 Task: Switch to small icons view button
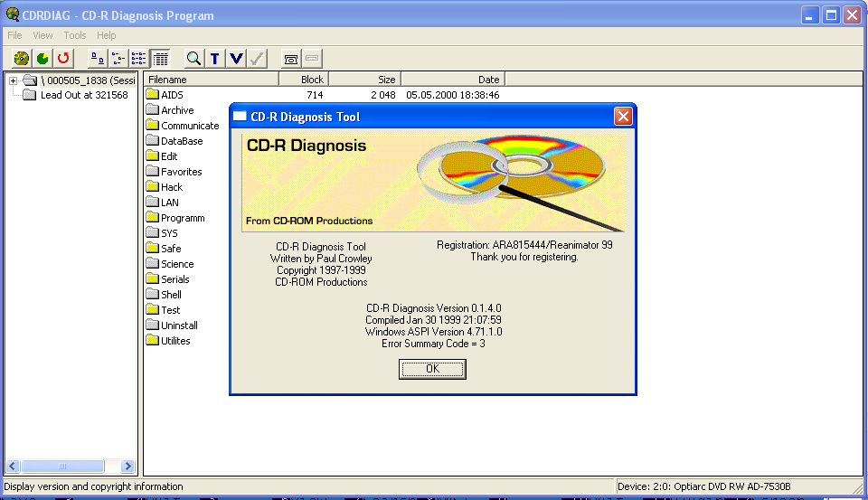pyautogui.click(x=118, y=59)
